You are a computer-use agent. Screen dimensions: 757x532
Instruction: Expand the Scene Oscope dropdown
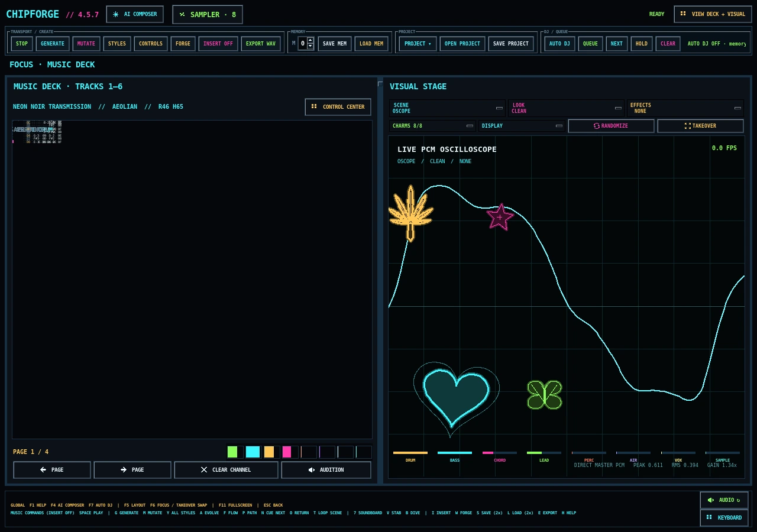coord(447,108)
